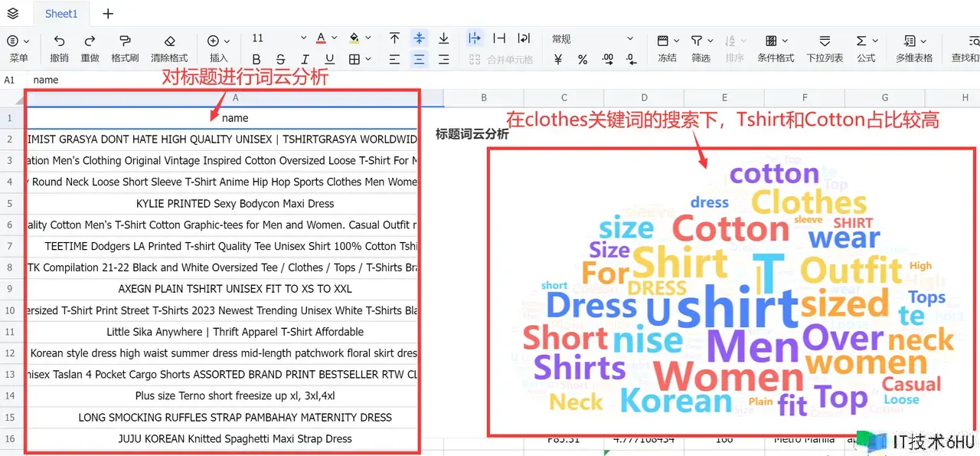Open the fill color bucket picker
This screenshot has width=980, height=456.
coord(354,38)
